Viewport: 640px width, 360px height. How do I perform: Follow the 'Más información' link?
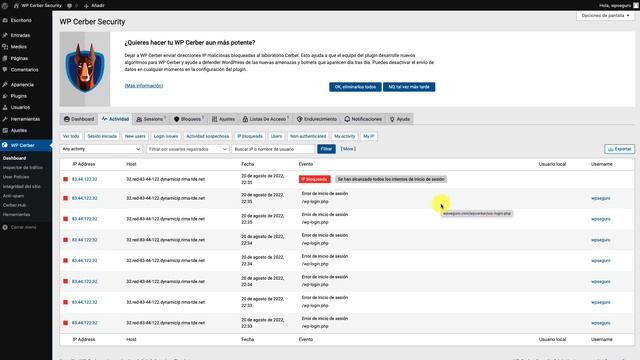[144, 86]
